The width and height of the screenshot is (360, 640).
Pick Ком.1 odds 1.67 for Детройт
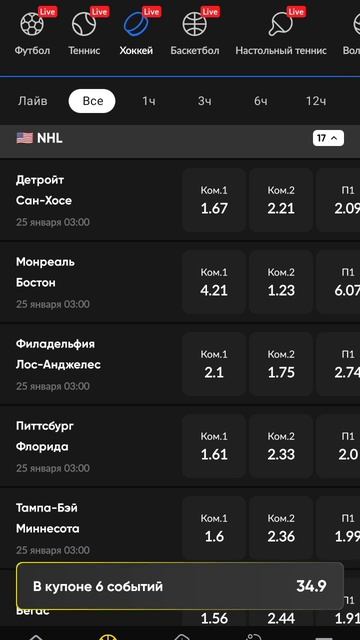[x=214, y=200]
